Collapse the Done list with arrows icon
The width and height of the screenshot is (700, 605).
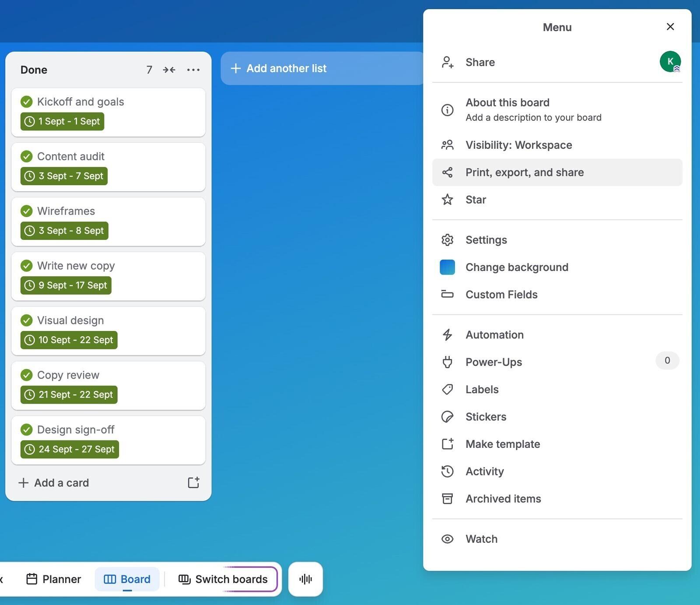169,70
